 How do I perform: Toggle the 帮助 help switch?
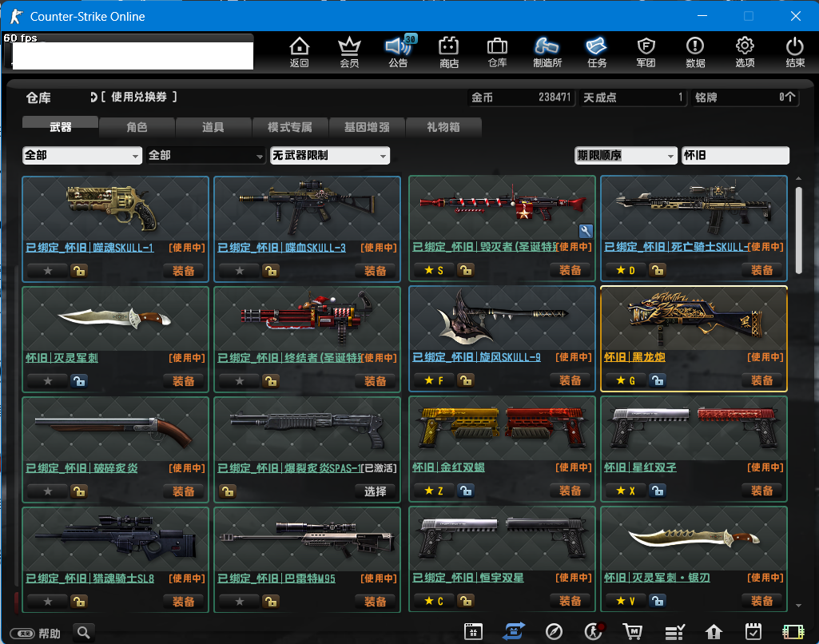click(x=22, y=634)
